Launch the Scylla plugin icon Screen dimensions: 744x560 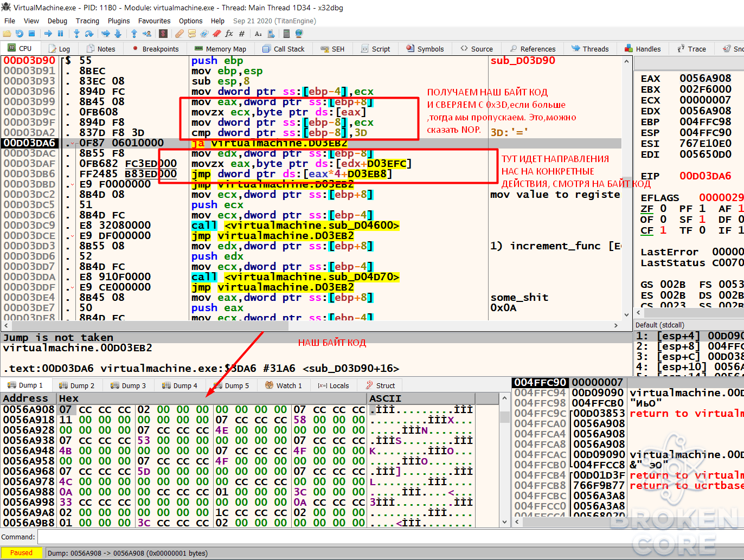pos(163,34)
